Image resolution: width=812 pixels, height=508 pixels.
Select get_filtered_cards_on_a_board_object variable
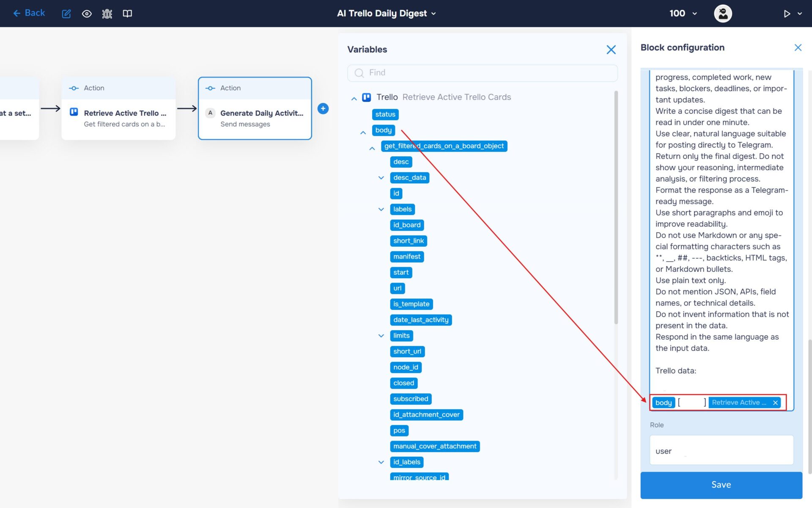point(444,146)
